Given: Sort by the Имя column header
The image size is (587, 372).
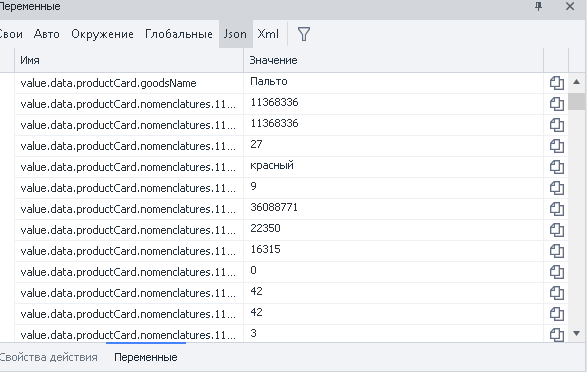Looking at the screenshot, I should click(x=129, y=60).
